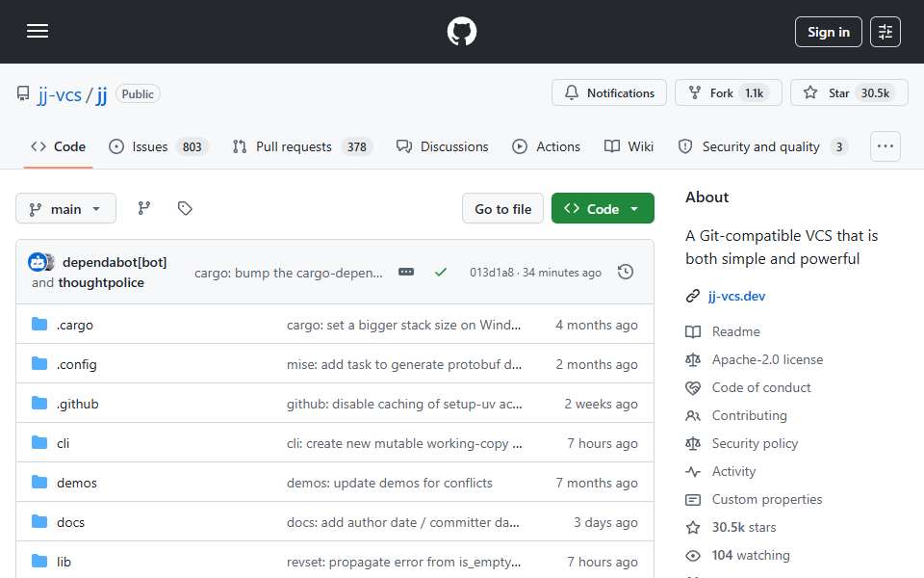View tags via the tag icon
This screenshot has height=578, width=924.
coord(185,208)
